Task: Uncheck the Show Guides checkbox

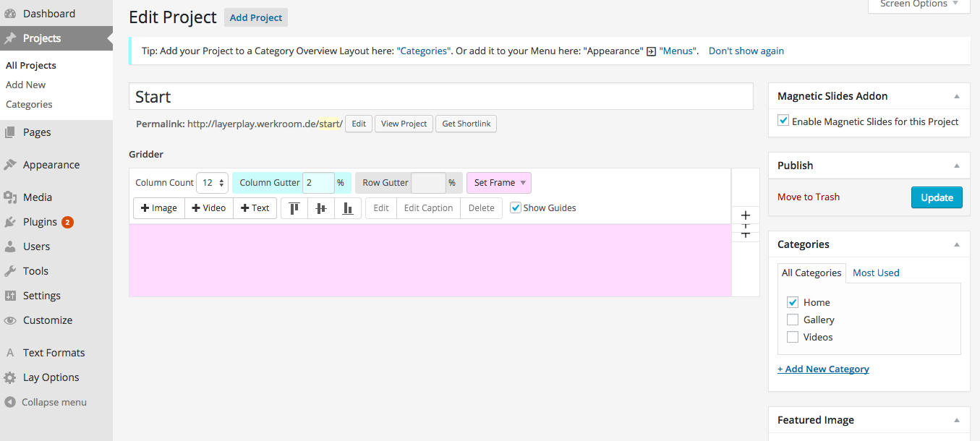Action: [516, 207]
